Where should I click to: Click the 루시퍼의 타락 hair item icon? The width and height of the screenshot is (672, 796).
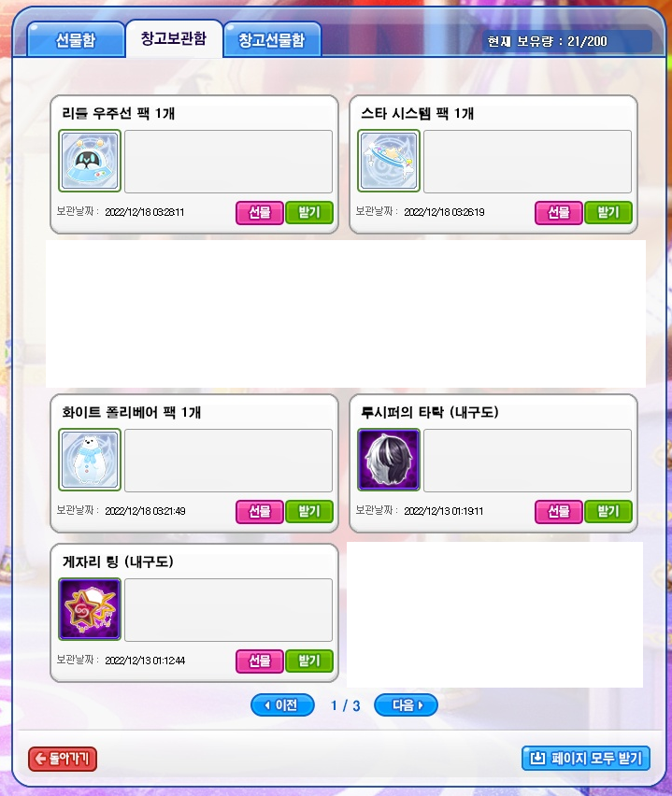[x=389, y=460]
